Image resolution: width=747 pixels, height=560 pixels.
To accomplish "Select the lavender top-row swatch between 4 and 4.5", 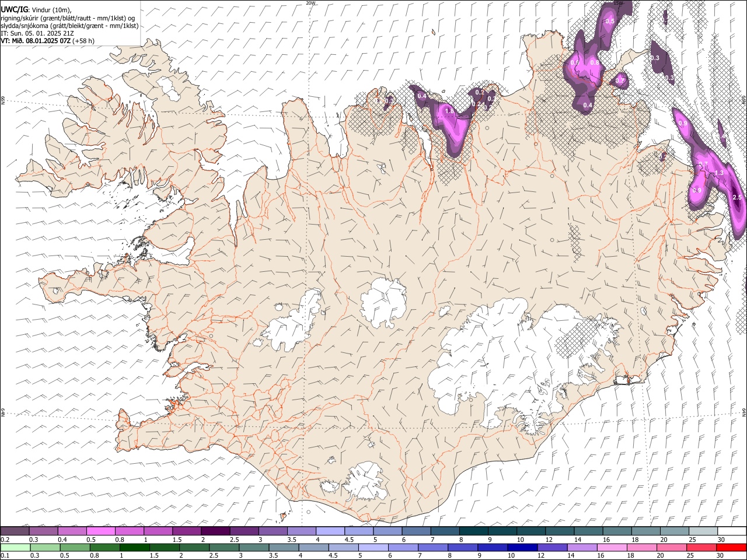I will [330, 531].
